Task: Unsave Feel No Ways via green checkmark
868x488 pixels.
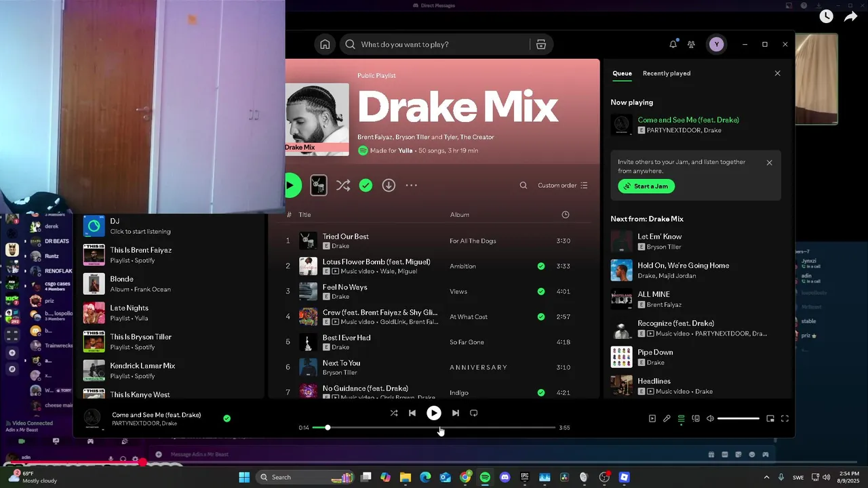Action: point(540,291)
